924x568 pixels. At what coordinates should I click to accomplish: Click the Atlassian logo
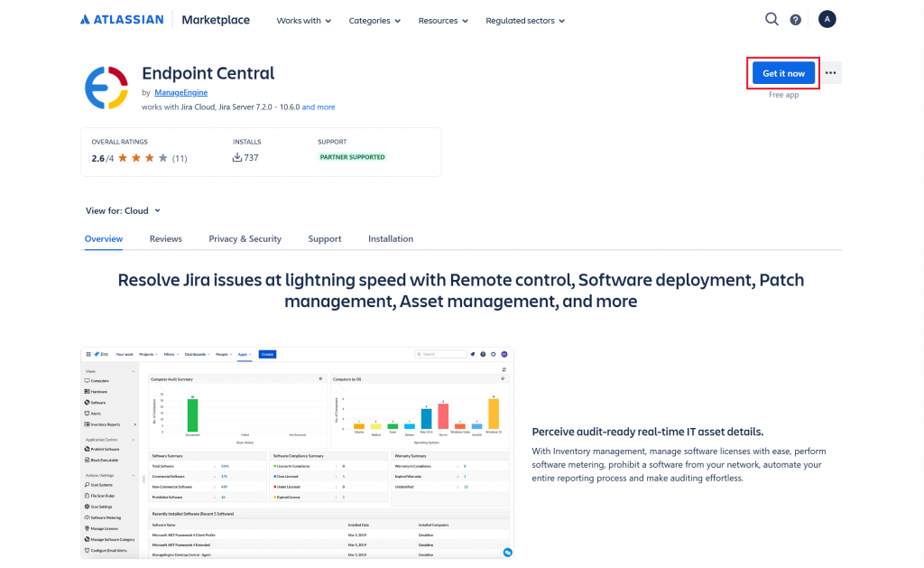coord(122,20)
